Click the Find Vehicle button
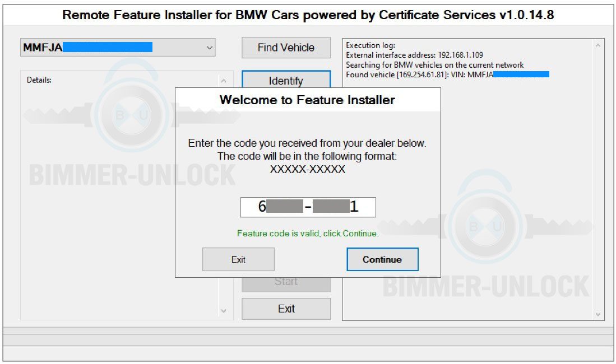This screenshot has height=364, width=616. (x=286, y=48)
